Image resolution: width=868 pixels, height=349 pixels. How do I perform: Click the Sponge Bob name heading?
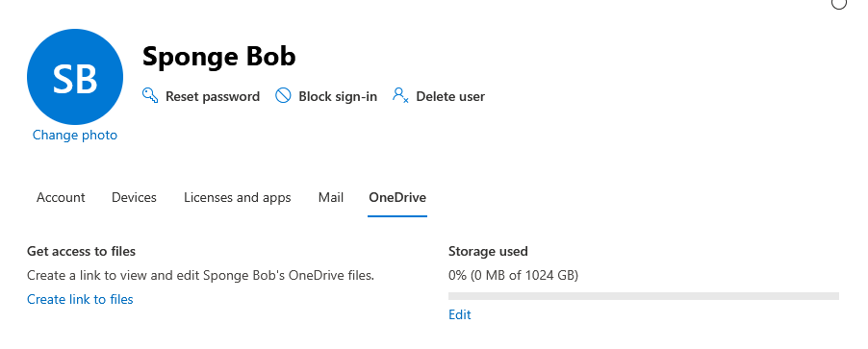click(x=218, y=56)
